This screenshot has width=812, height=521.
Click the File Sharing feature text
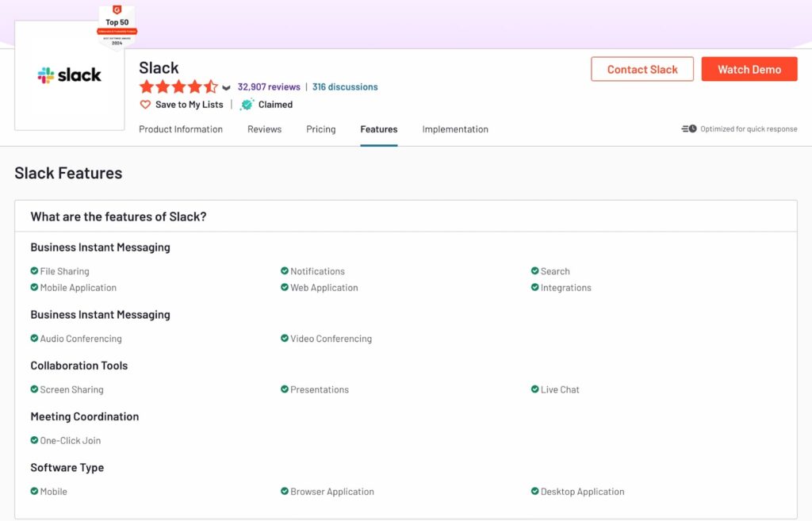click(65, 271)
